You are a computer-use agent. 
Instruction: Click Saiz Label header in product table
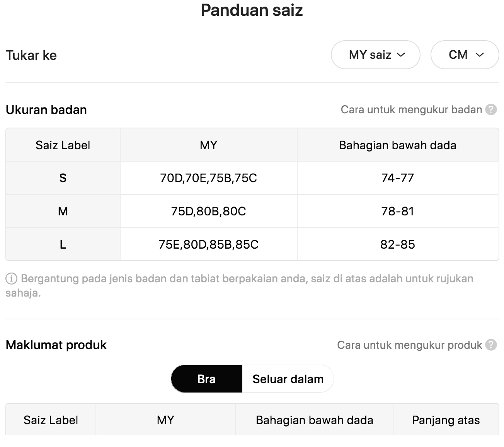pos(51,420)
